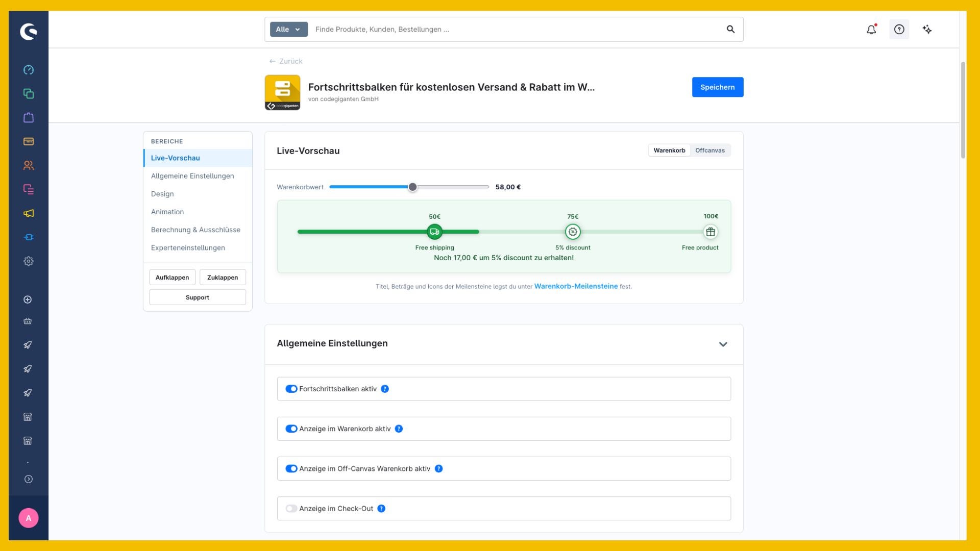This screenshot has width=980, height=551.
Task: Open Experteneinstellungen in Bereiche
Action: (198, 247)
